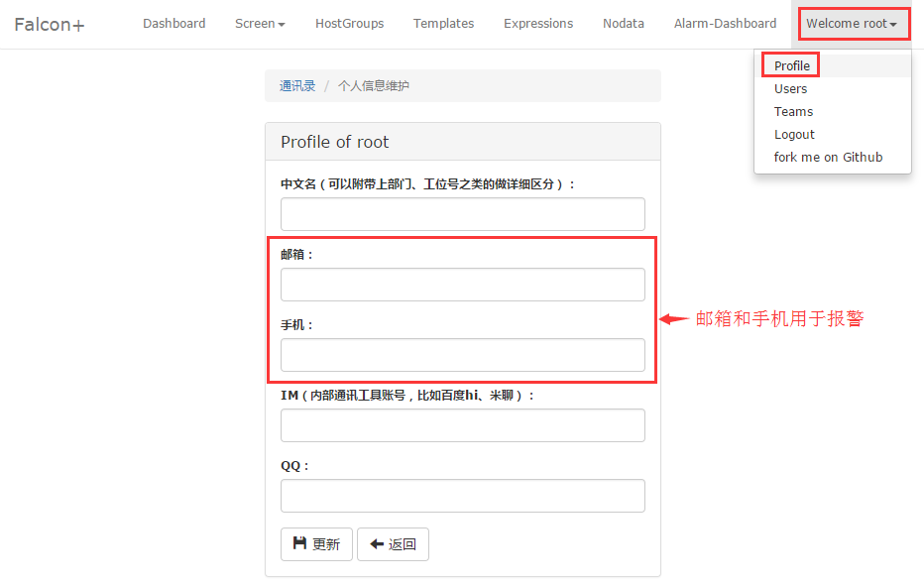
Task: Click the dropdown caret next to Welcome root
Action: (x=895, y=24)
